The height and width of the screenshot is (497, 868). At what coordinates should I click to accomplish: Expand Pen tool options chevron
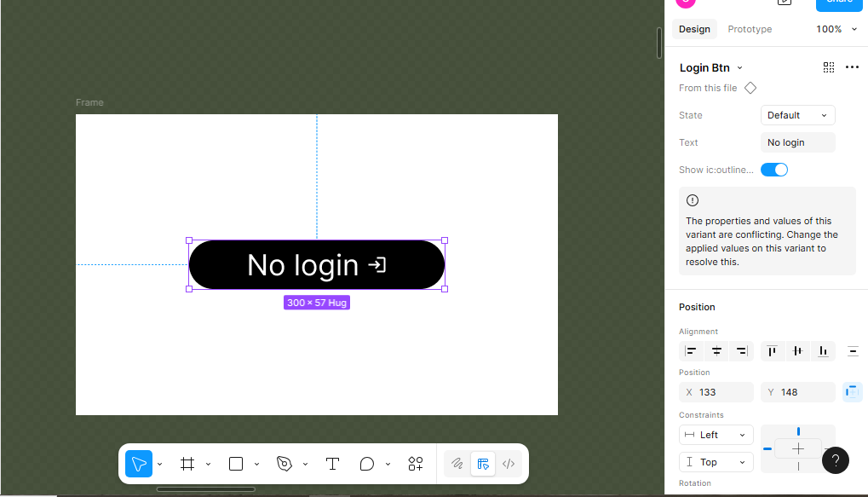click(x=305, y=465)
